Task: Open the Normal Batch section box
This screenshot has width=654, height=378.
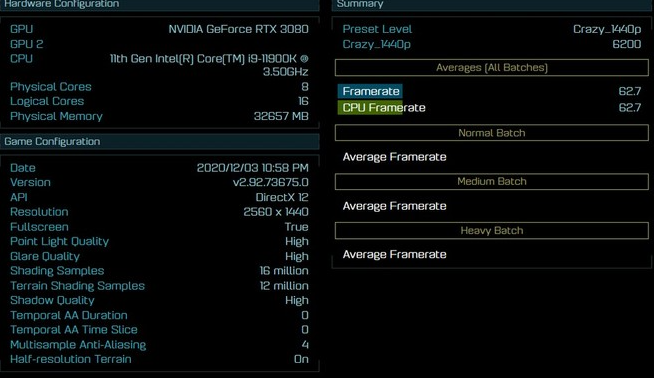Action: tap(492, 133)
